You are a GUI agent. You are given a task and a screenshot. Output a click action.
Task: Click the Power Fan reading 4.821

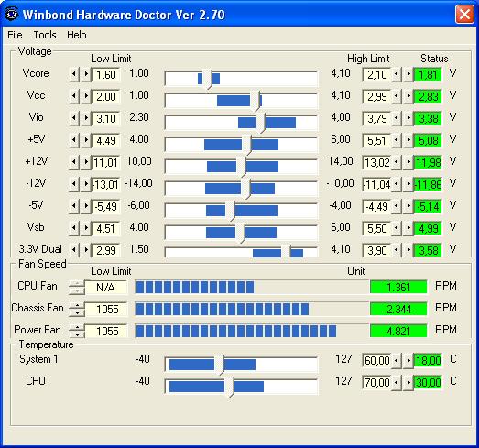pyautogui.click(x=398, y=331)
